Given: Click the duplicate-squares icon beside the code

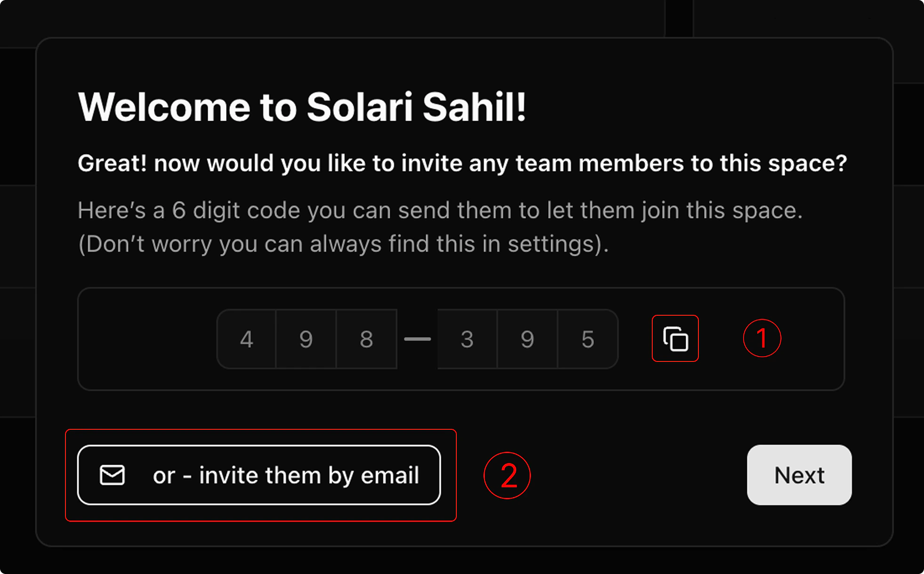Looking at the screenshot, I should (675, 338).
